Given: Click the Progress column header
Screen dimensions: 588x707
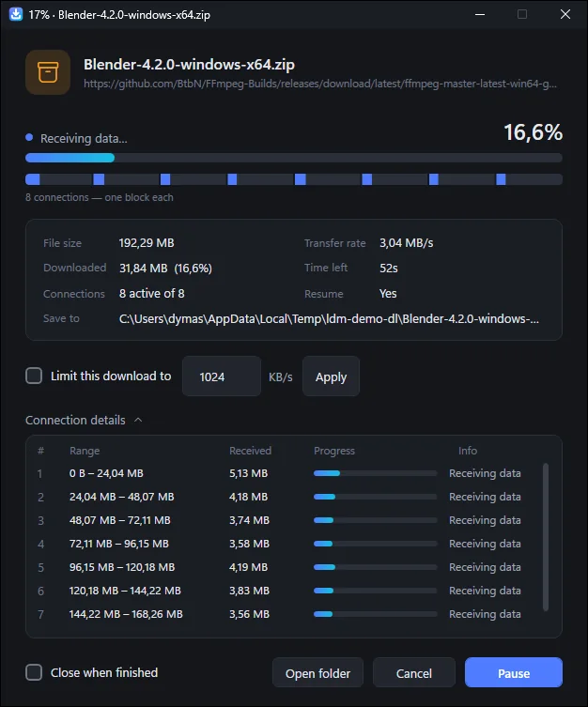Looking at the screenshot, I should 334,451.
